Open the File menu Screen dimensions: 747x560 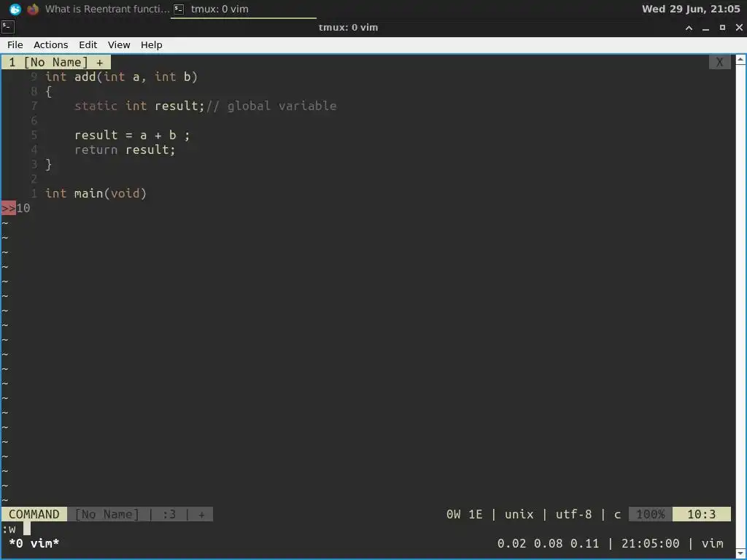(x=15, y=44)
